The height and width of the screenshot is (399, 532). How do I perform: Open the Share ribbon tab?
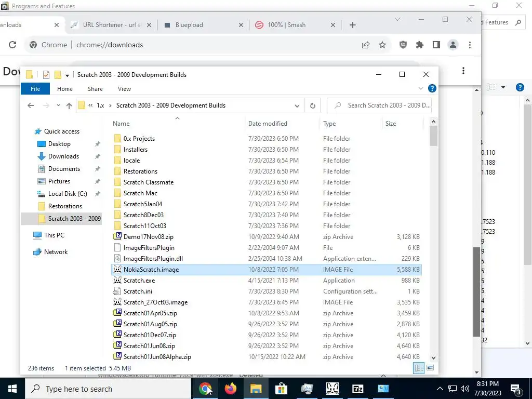(96, 88)
